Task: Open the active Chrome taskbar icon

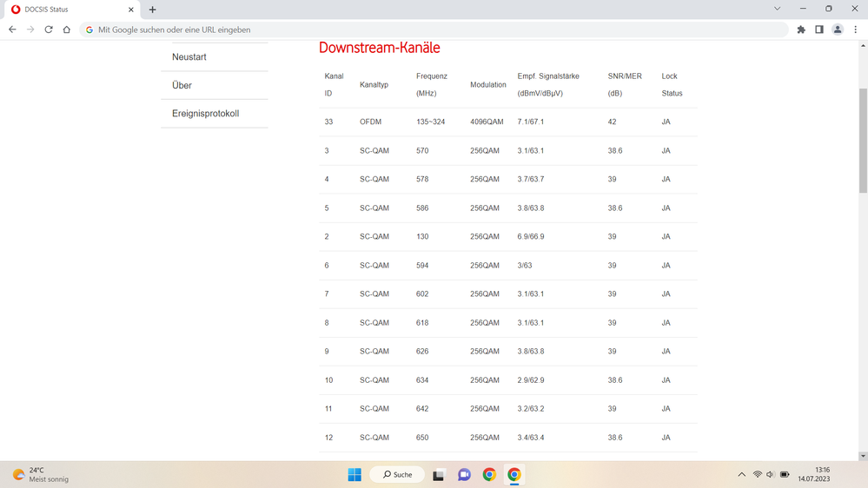Action: (514, 475)
